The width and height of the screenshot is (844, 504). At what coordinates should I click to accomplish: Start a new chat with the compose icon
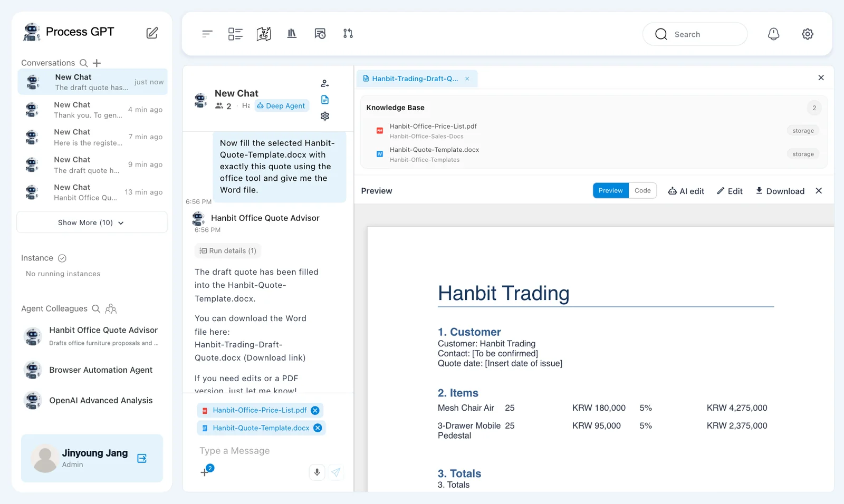(152, 33)
